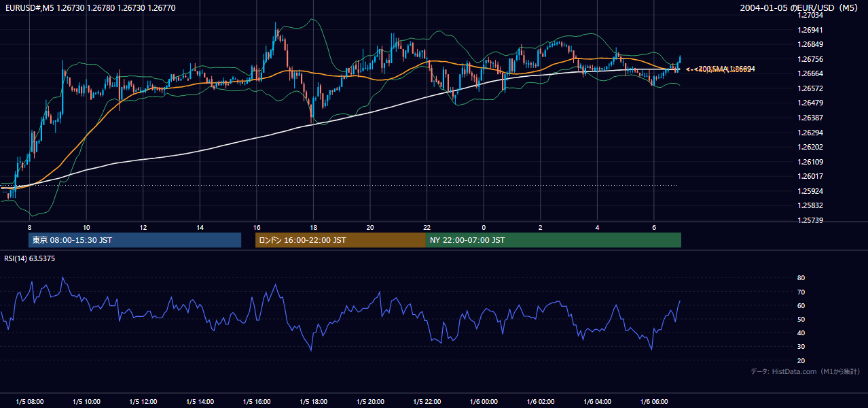868x408 pixels.
Task: Click the 1/6 02:00 time label
Action: tap(540, 402)
